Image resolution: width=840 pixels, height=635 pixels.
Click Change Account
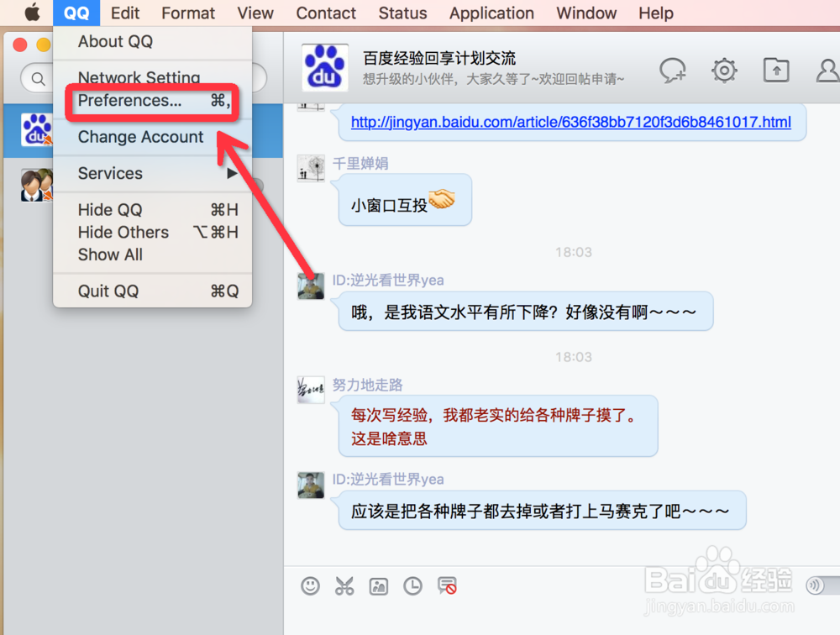click(x=139, y=137)
